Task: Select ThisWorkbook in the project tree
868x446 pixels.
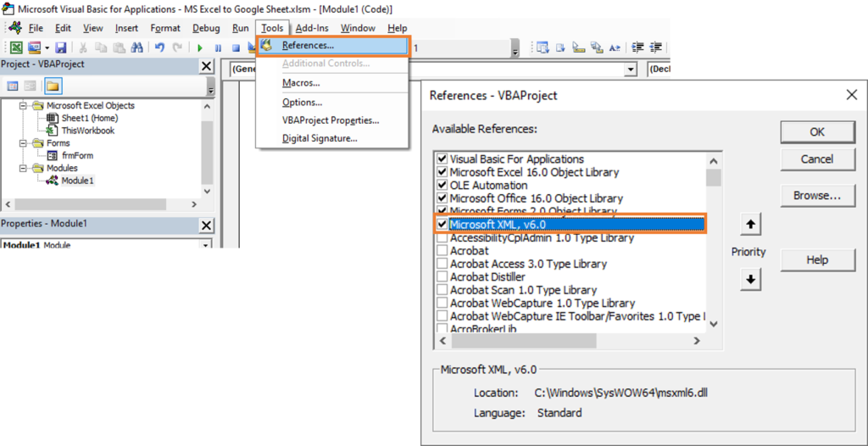Action: [x=88, y=131]
